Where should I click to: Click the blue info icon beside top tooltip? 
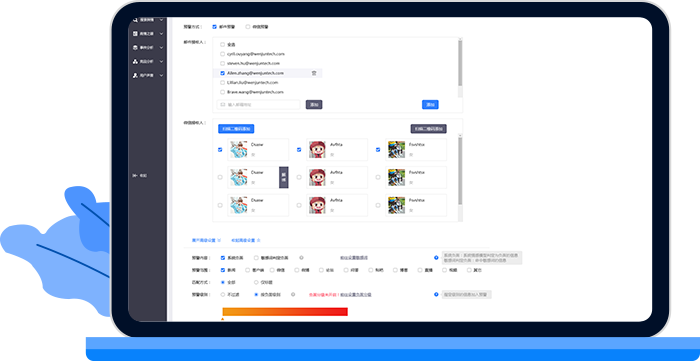coord(436,257)
